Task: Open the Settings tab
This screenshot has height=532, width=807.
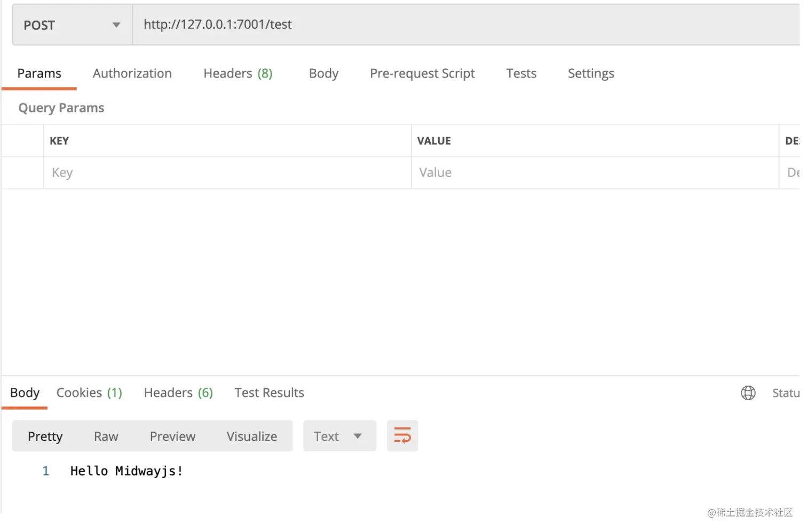Action: coord(591,74)
